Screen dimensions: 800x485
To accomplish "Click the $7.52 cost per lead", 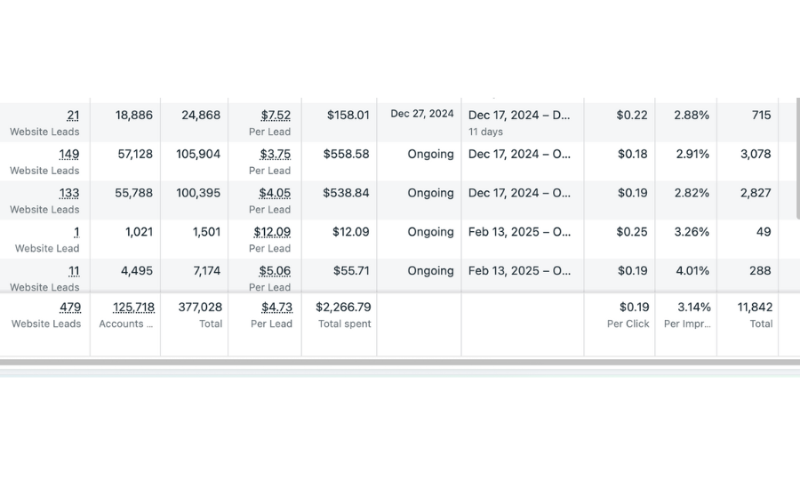I will pyautogui.click(x=276, y=115).
